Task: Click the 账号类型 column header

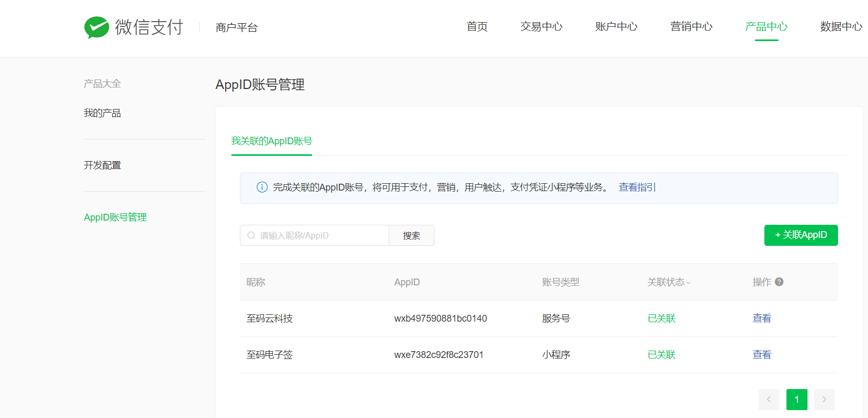Action: [561, 282]
